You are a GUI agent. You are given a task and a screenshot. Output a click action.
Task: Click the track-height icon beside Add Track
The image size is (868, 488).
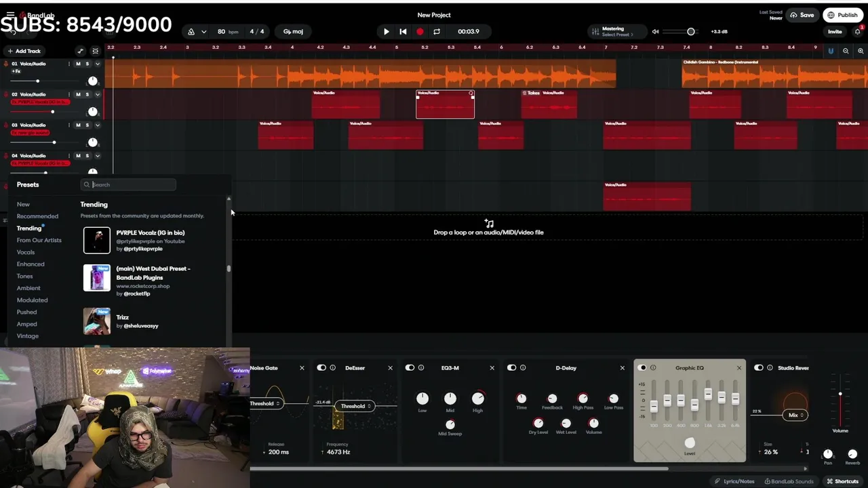tap(95, 51)
